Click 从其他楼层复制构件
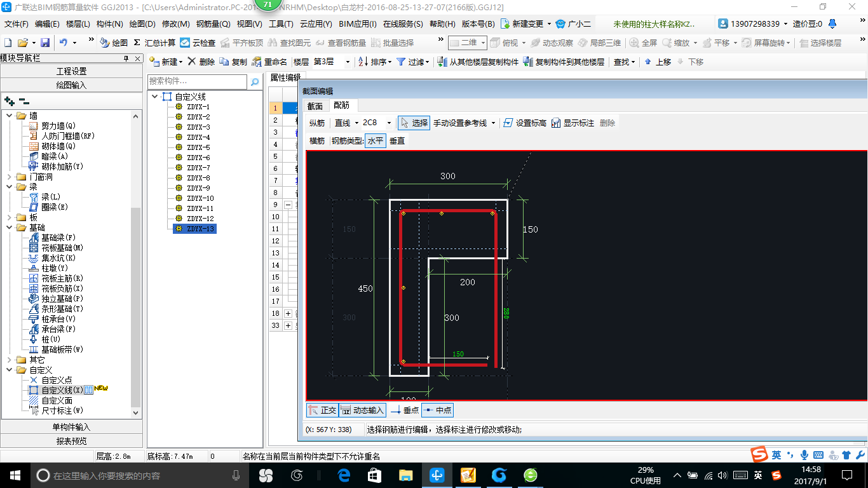The height and width of the screenshot is (488, 868). point(478,62)
